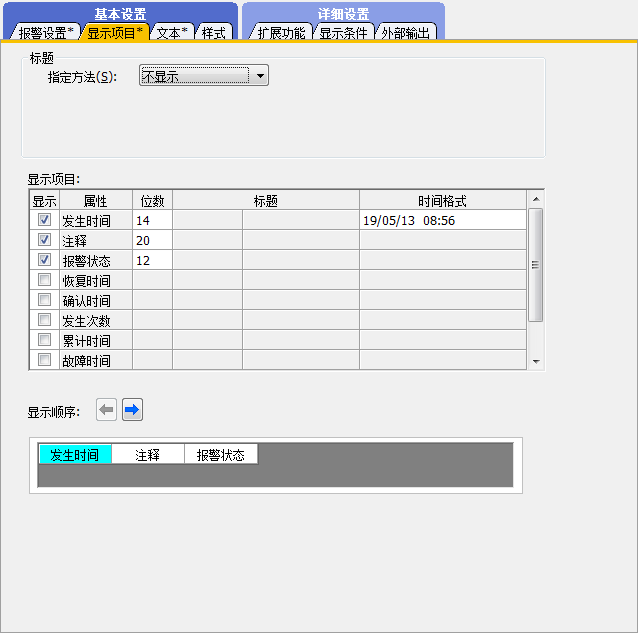Viewport: 638px width, 633px height.
Task: Click the blue right arrow order icon
Action: point(133,410)
